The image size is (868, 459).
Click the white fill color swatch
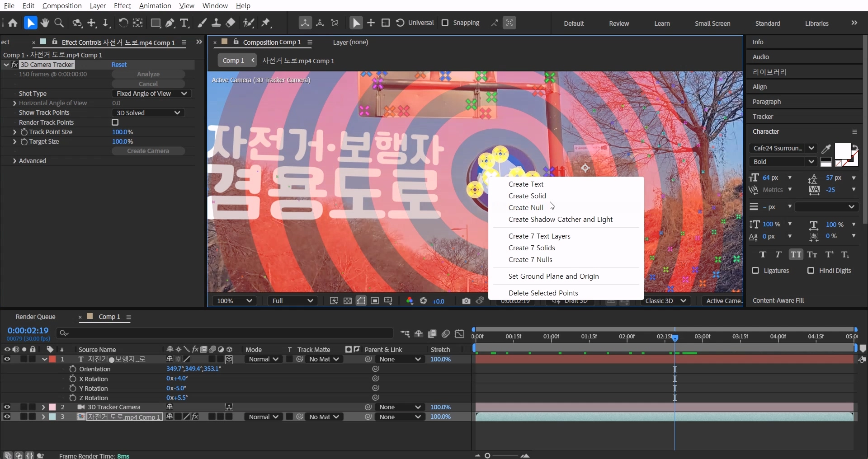[x=842, y=150]
